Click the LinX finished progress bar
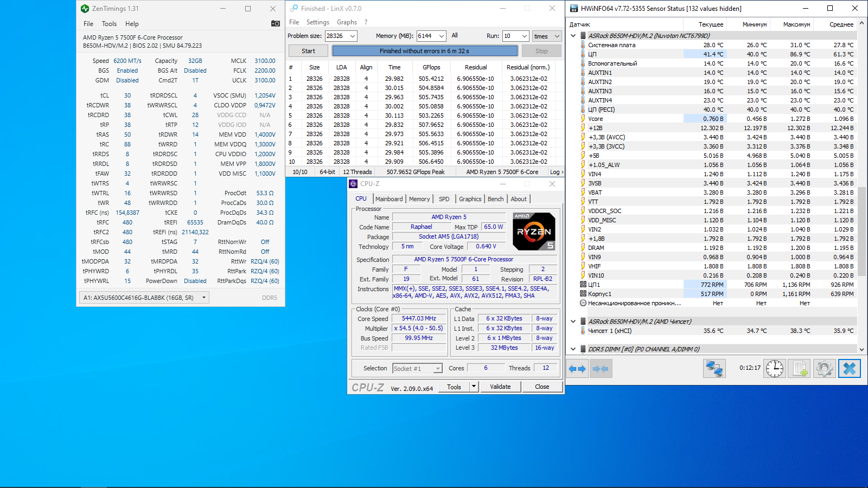Viewport: 868px width, 488px height. pos(425,51)
